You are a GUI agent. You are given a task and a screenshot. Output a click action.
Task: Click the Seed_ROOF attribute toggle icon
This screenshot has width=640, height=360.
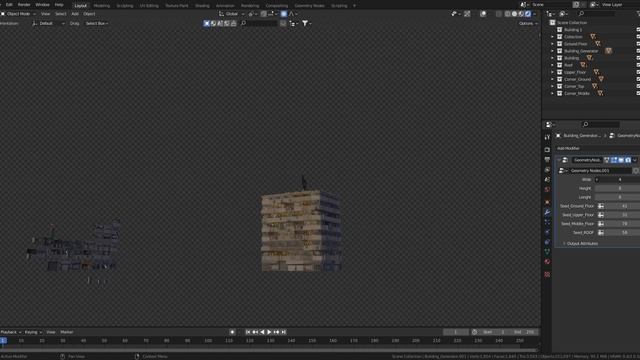601,233
